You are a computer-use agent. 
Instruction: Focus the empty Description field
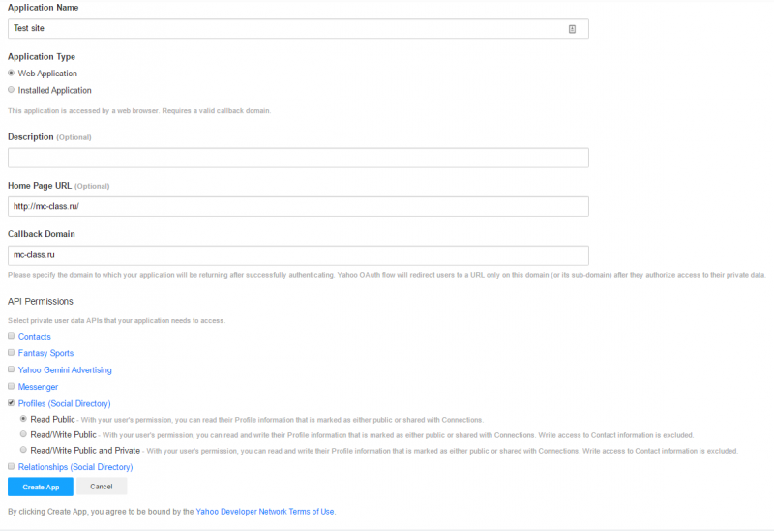[x=298, y=158]
